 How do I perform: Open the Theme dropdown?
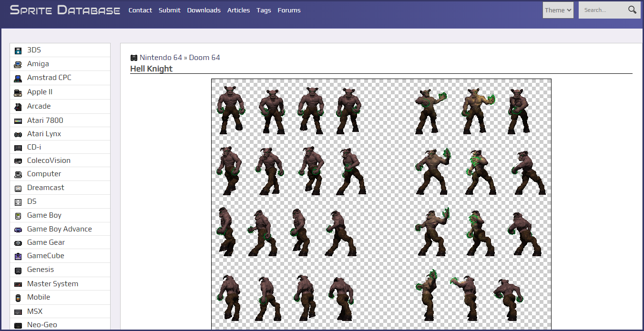click(x=558, y=10)
